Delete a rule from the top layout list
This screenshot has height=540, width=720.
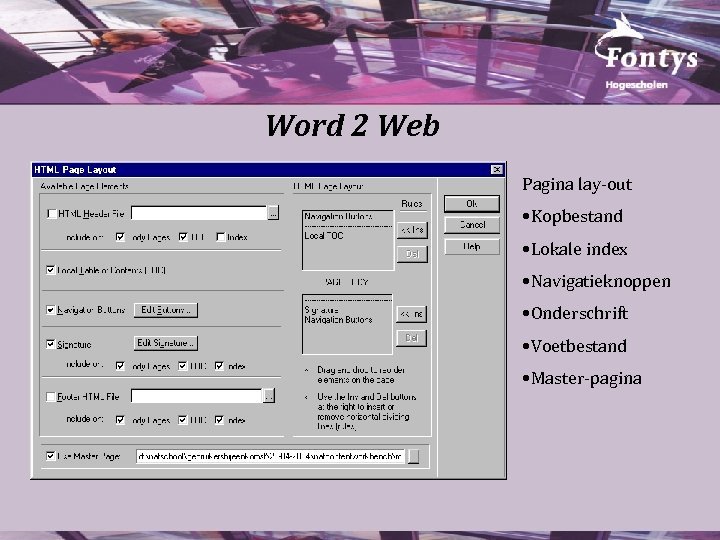click(412, 254)
